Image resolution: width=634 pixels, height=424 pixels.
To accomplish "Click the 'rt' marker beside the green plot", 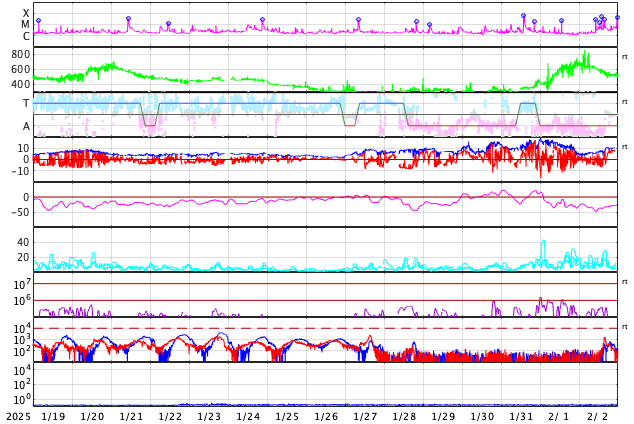I will click(624, 57).
